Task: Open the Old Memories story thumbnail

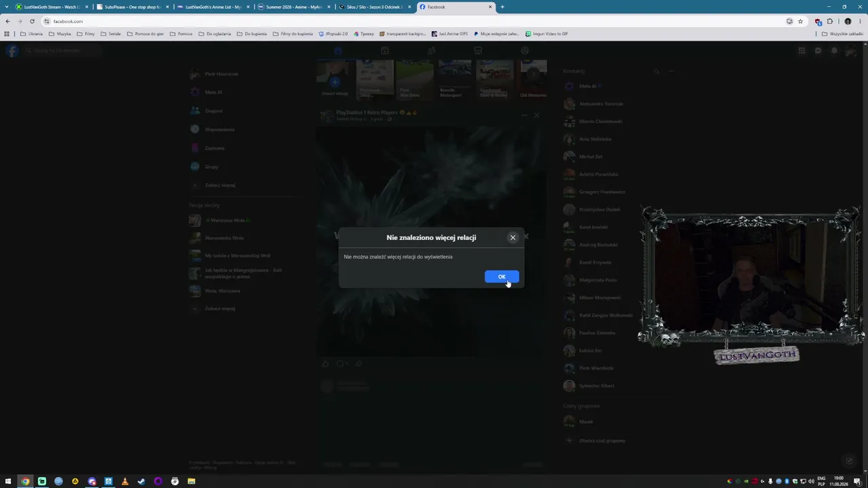Action: pos(533,79)
